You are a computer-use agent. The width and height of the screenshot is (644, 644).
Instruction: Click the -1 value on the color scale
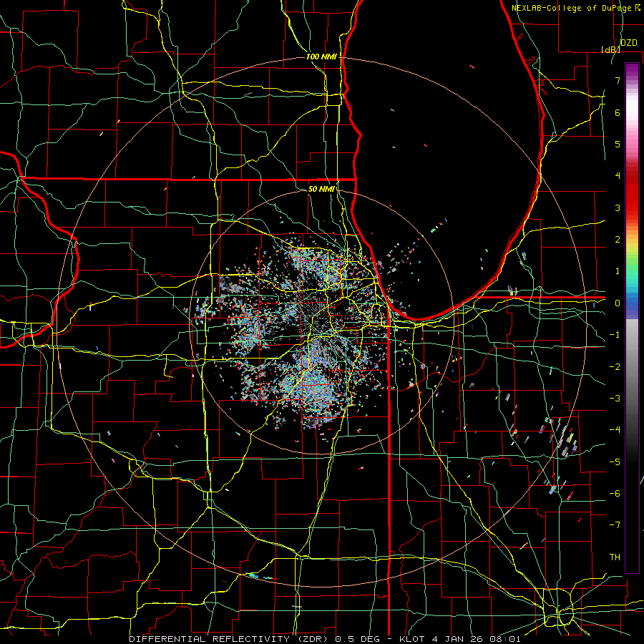(615, 335)
